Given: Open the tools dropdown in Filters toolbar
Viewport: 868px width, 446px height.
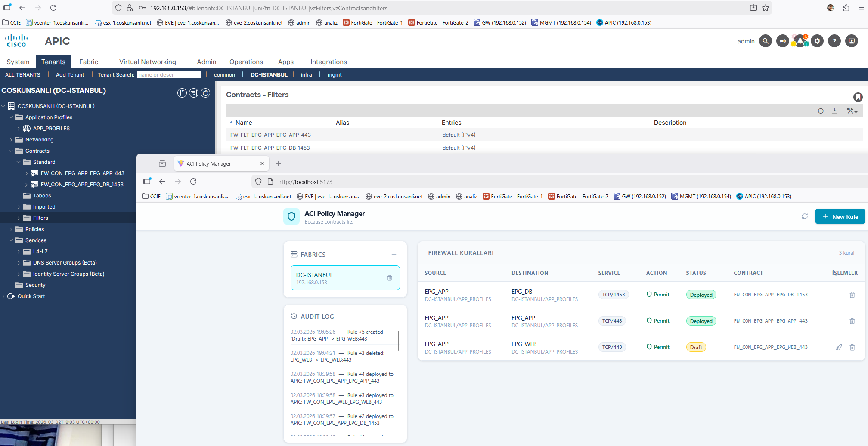Looking at the screenshot, I should click(x=852, y=111).
